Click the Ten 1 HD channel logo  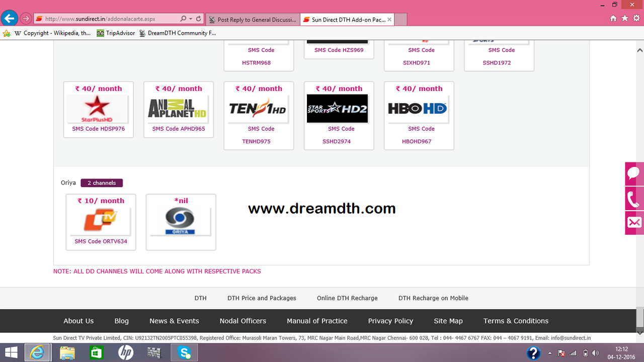point(258,108)
